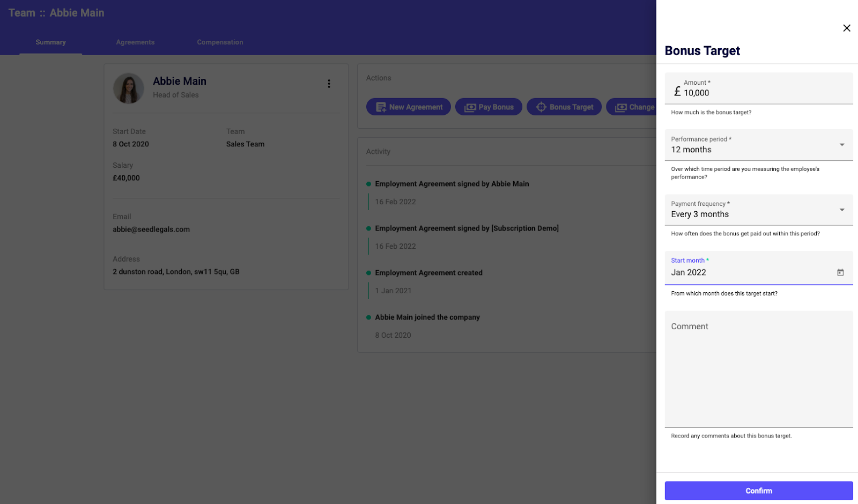
Task: Expand the Payment frequency dropdown
Action: (841, 210)
